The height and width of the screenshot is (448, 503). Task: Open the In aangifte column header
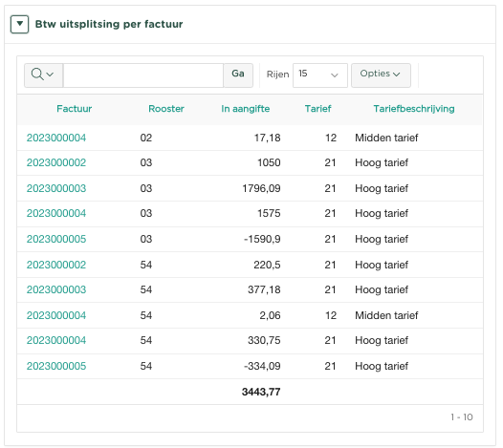(x=246, y=109)
